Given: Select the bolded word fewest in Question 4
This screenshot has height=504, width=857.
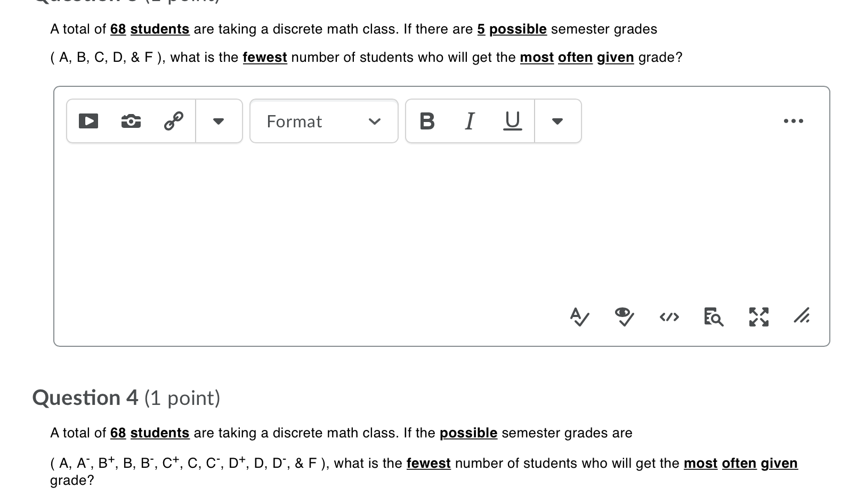Looking at the screenshot, I should (x=428, y=463).
